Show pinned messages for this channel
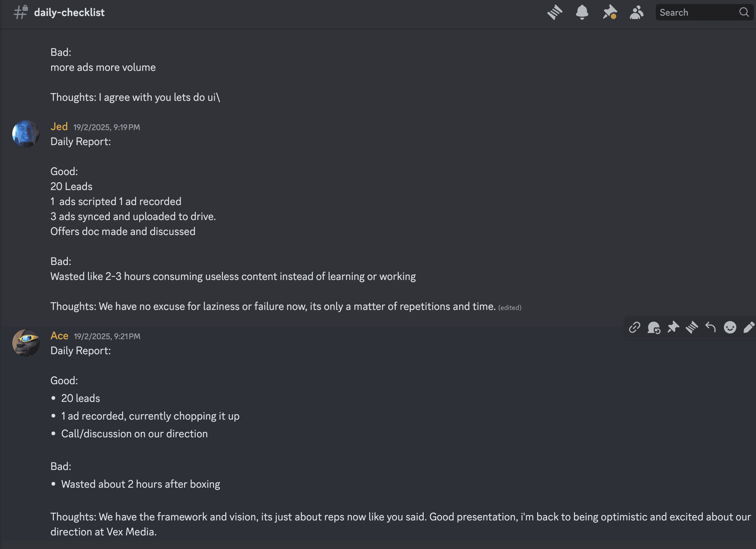This screenshot has height=549, width=756. click(610, 13)
